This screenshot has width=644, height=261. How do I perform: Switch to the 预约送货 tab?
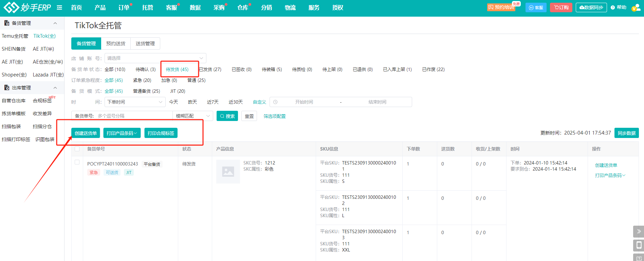[x=116, y=43]
